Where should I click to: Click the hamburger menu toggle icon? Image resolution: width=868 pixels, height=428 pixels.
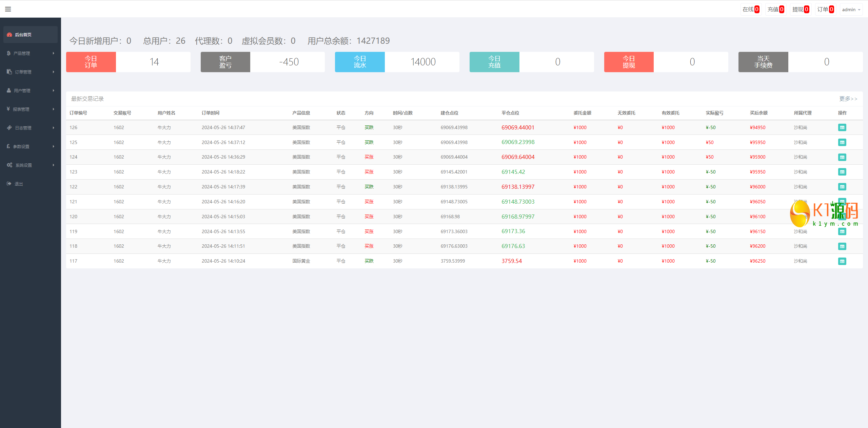tap(8, 9)
